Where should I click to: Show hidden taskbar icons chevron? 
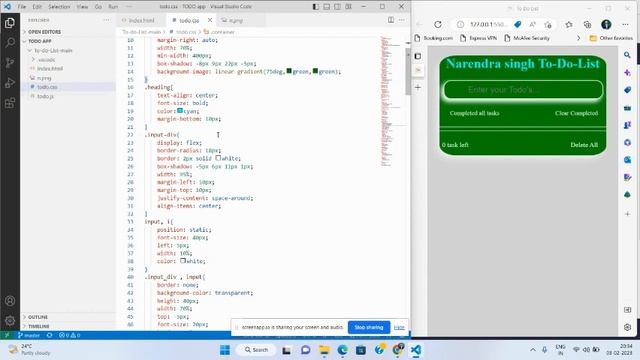point(533,350)
